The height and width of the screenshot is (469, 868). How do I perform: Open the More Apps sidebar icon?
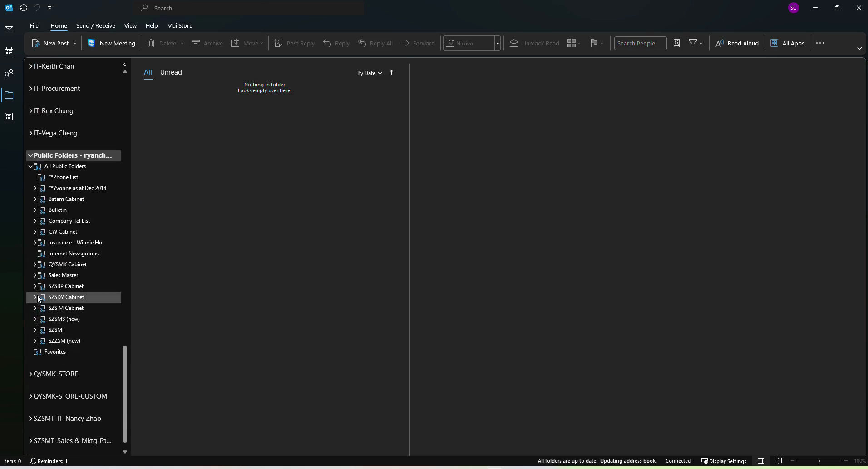pos(9,117)
